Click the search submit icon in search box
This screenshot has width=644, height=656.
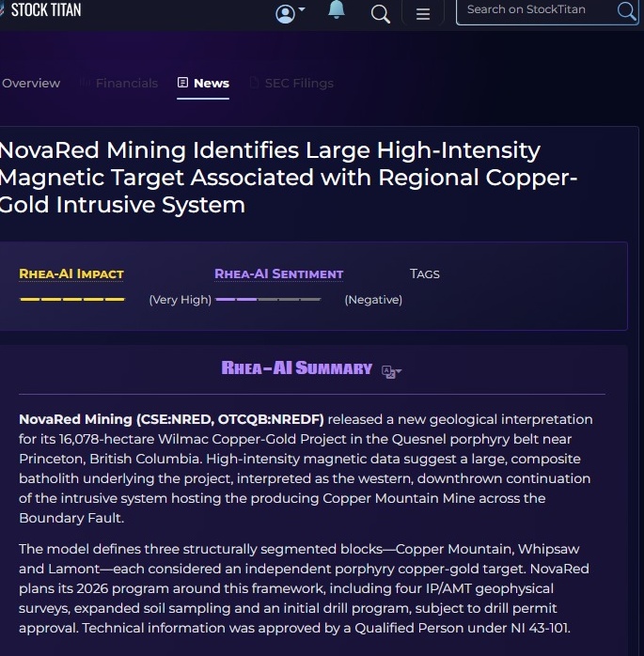click(626, 10)
